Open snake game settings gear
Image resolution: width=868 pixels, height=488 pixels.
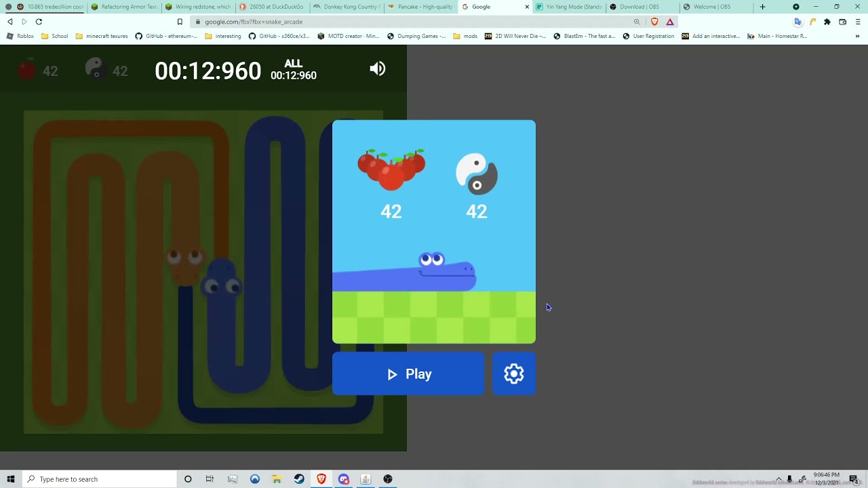[x=514, y=374]
